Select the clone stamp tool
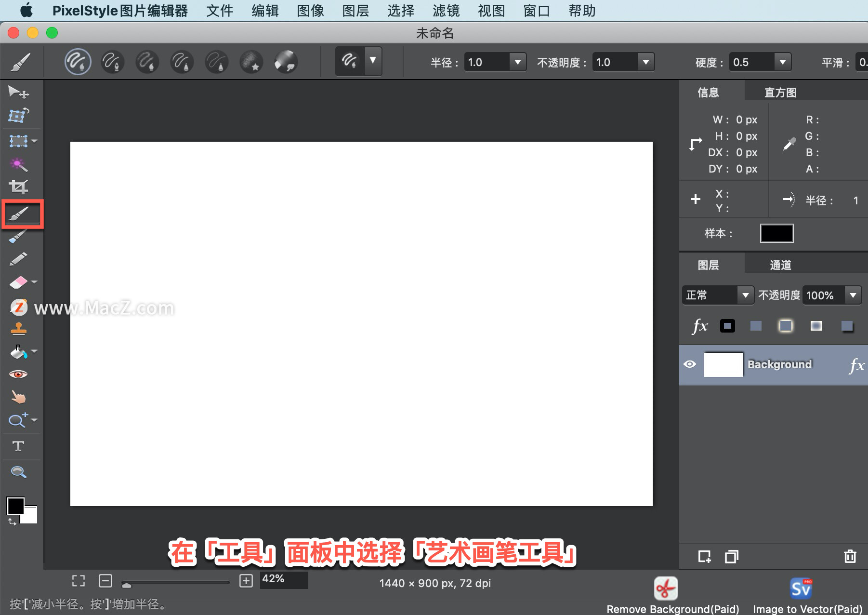868x615 pixels. pos(18,328)
